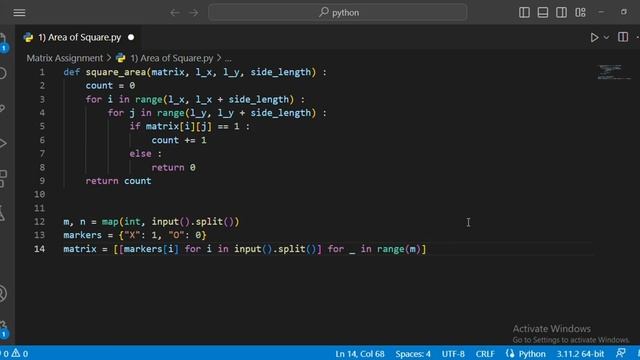
Task: Click 'matrix' variable on line 14
Action: pos(80,249)
